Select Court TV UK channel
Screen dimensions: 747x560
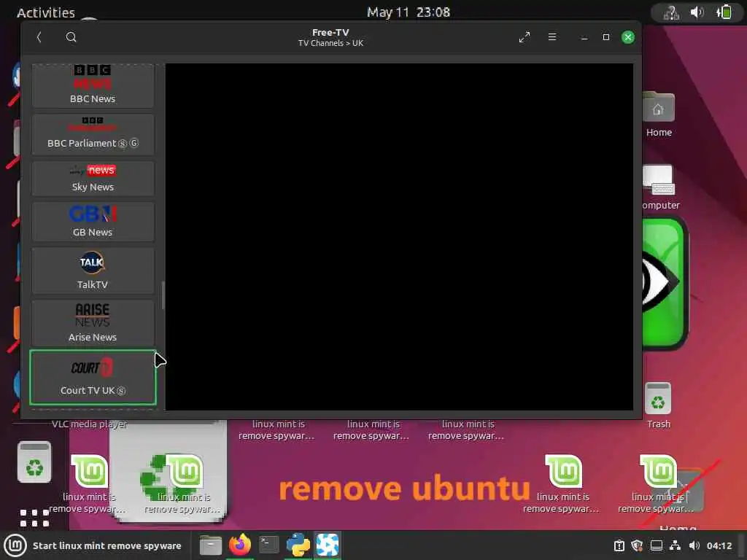(x=93, y=378)
